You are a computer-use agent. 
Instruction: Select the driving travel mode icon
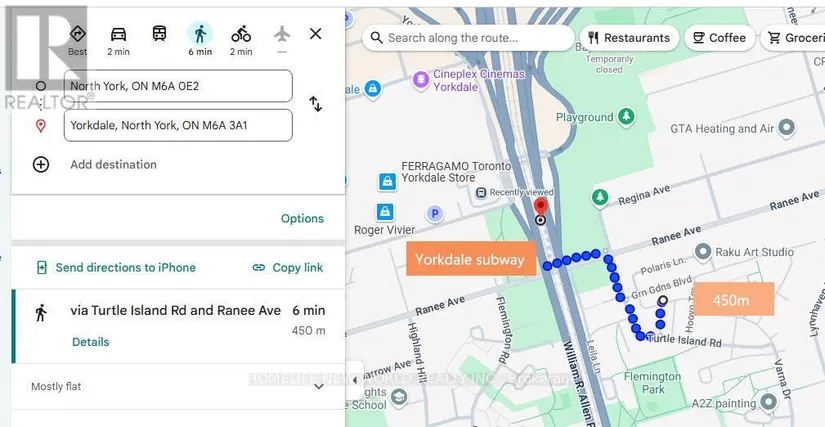pos(118,35)
